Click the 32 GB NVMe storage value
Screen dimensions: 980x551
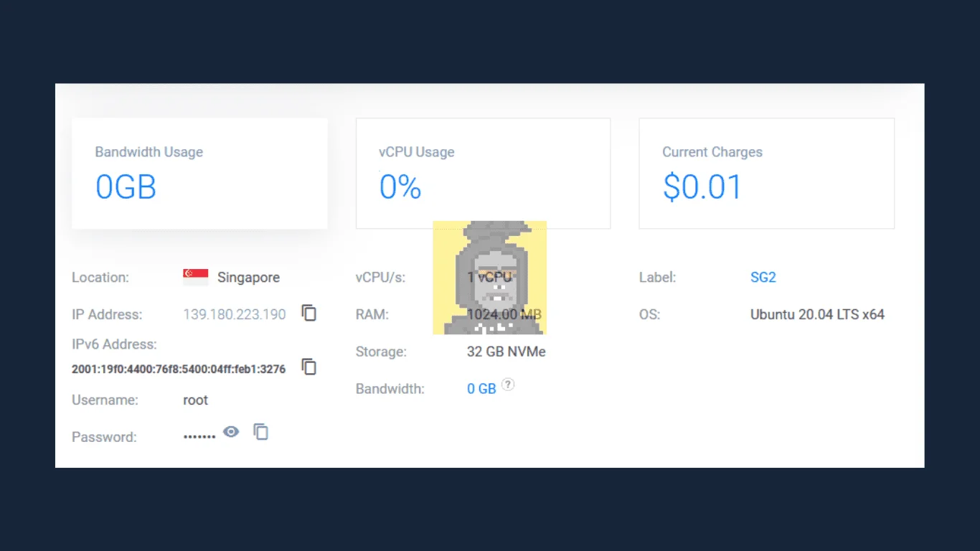click(507, 352)
